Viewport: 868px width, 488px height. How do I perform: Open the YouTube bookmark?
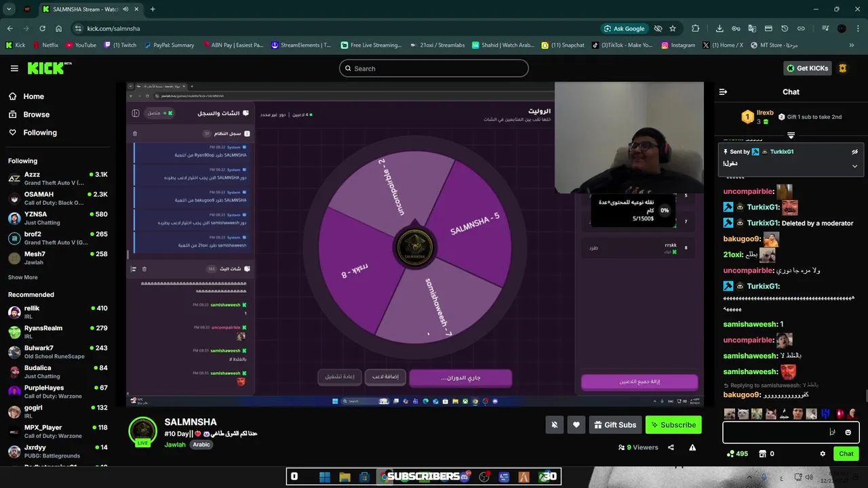[81, 45]
